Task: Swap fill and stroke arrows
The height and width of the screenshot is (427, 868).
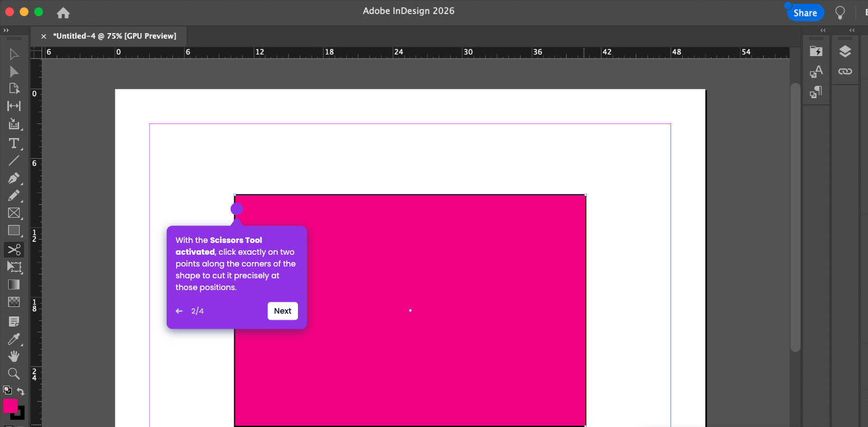Action: coord(21,391)
